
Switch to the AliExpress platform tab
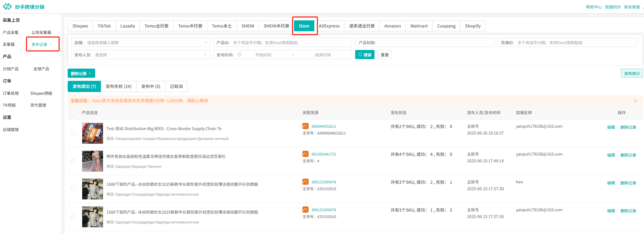pos(329,26)
